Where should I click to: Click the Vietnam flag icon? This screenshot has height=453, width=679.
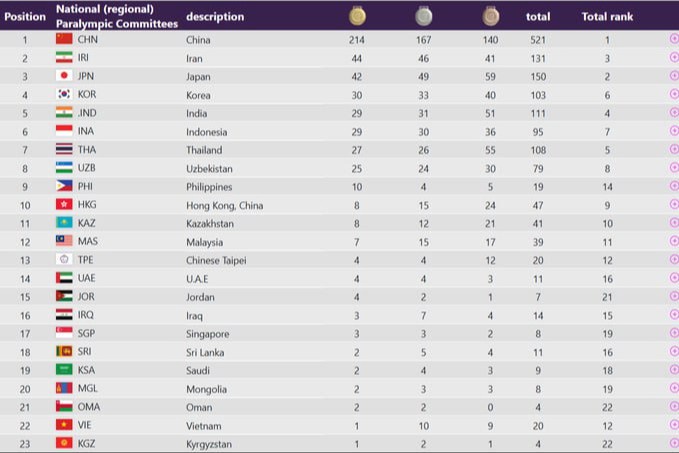tap(64, 425)
